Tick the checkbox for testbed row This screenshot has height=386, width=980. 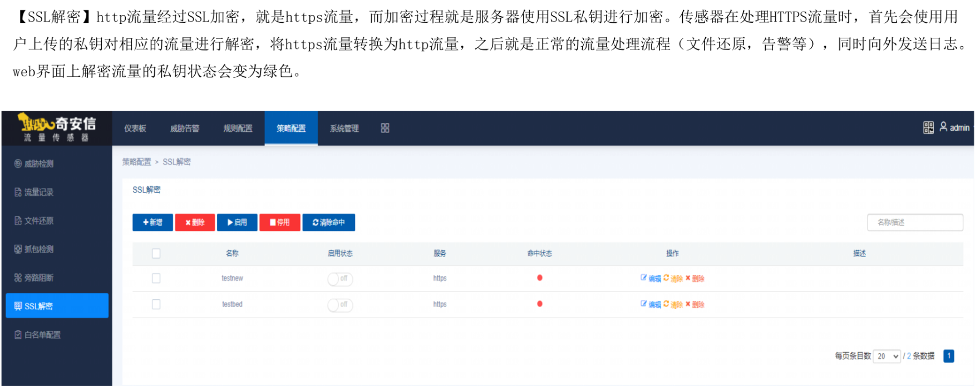(156, 305)
